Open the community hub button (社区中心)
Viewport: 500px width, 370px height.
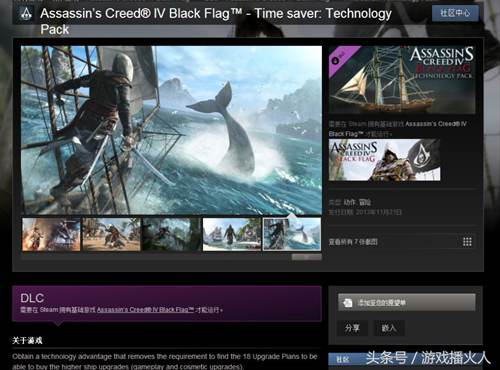point(455,13)
